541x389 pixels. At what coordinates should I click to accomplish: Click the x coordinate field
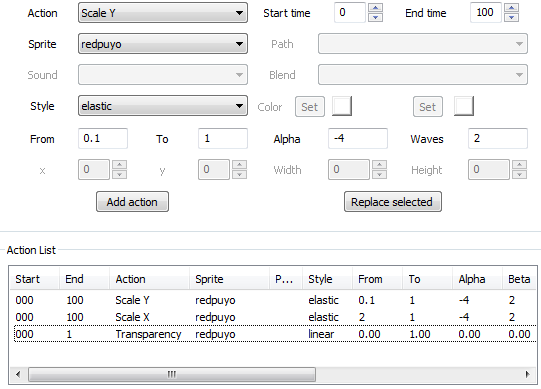[94, 169]
